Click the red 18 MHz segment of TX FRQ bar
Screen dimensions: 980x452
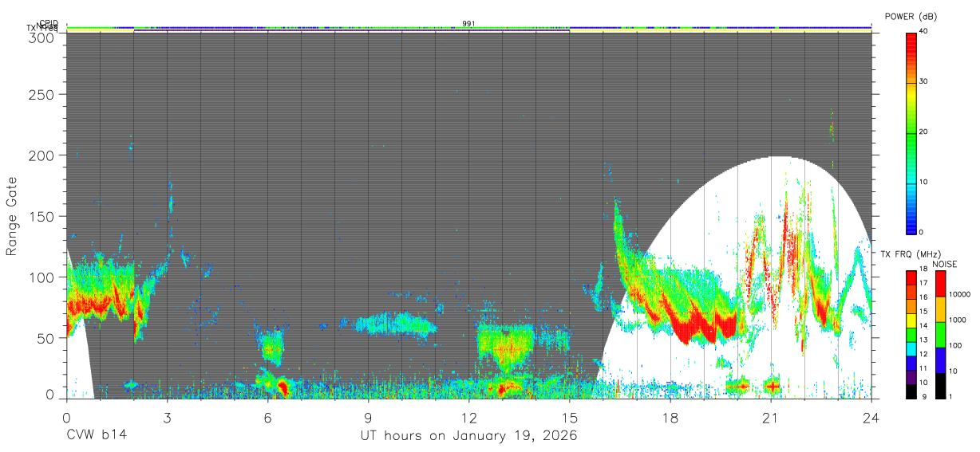click(x=911, y=277)
